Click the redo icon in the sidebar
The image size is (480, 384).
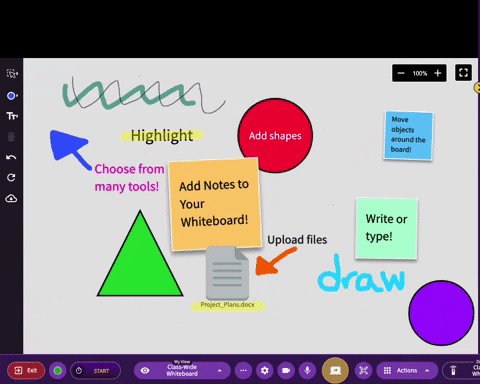point(11,177)
